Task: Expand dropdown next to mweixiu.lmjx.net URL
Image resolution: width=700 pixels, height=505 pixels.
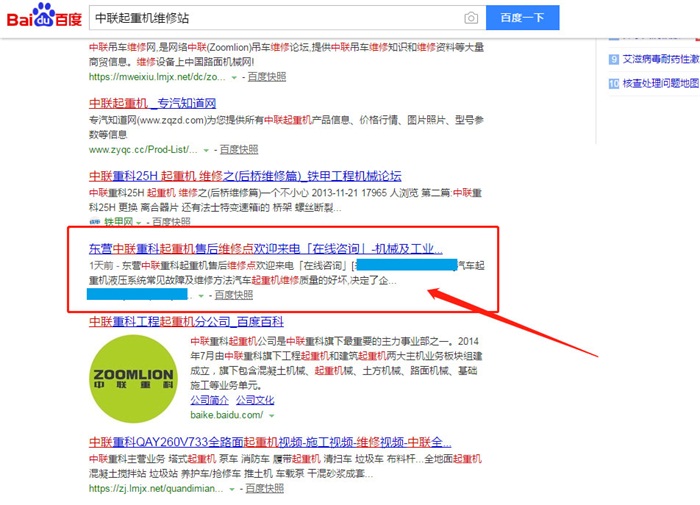Action: point(234,77)
